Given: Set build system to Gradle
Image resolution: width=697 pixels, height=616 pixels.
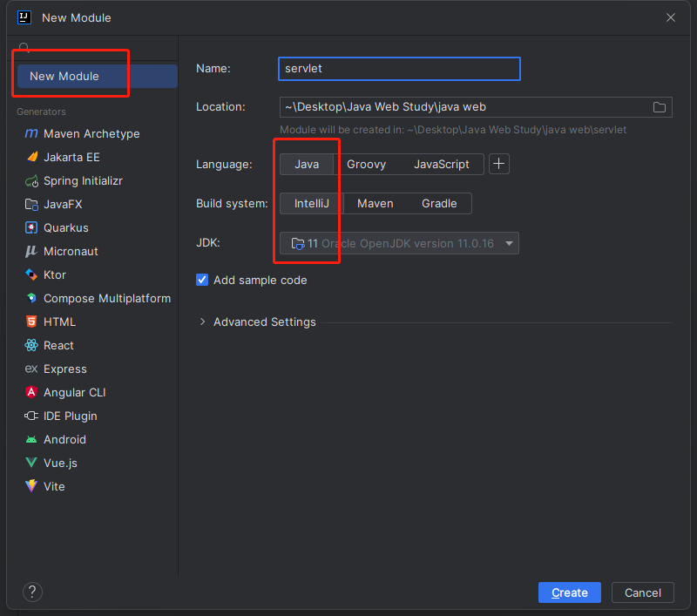Looking at the screenshot, I should point(439,204).
